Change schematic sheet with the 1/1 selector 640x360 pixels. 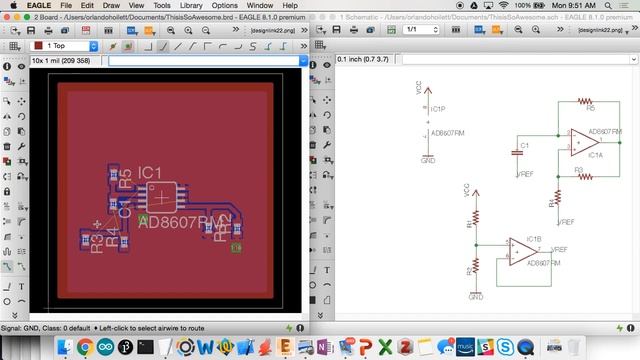tap(421, 29)
